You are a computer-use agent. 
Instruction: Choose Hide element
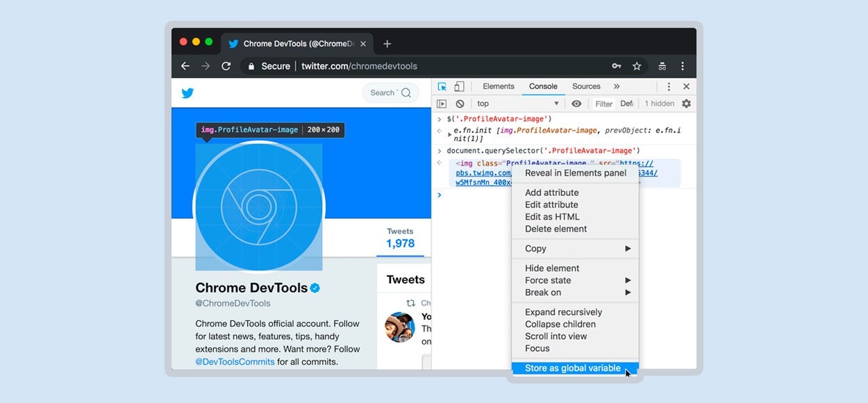click(x=575, y=268)
